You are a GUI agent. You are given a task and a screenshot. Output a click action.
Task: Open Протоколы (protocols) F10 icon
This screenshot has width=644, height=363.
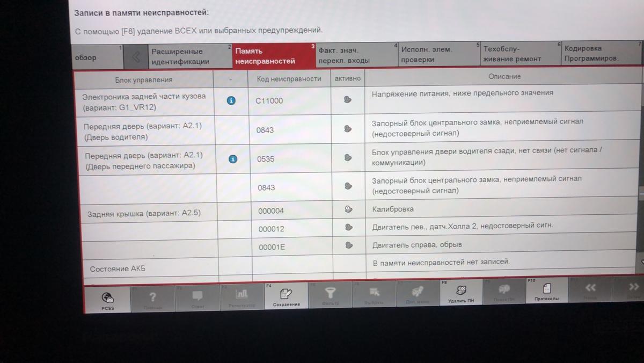tap(546, 292)
